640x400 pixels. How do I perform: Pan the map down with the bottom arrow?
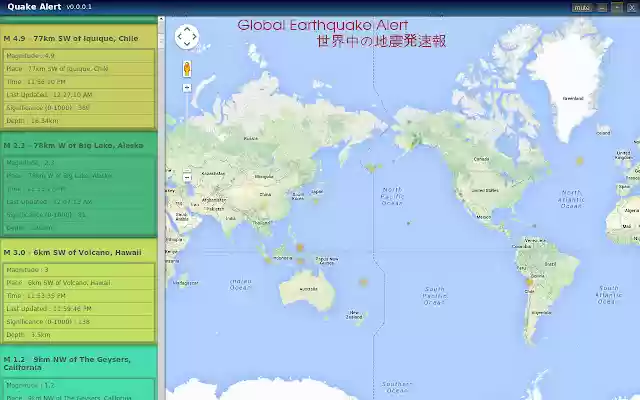[187, 44]
